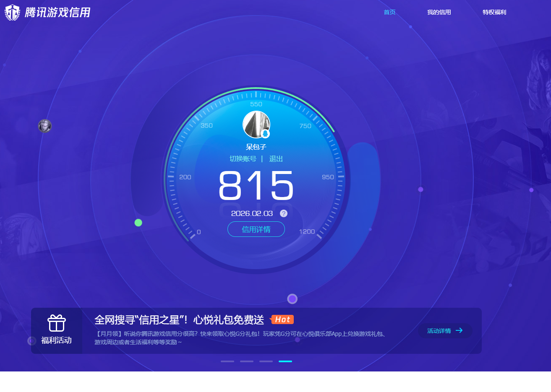Click 切换账号 to switch account
551x392 pixels.
[x=243, y=158]
